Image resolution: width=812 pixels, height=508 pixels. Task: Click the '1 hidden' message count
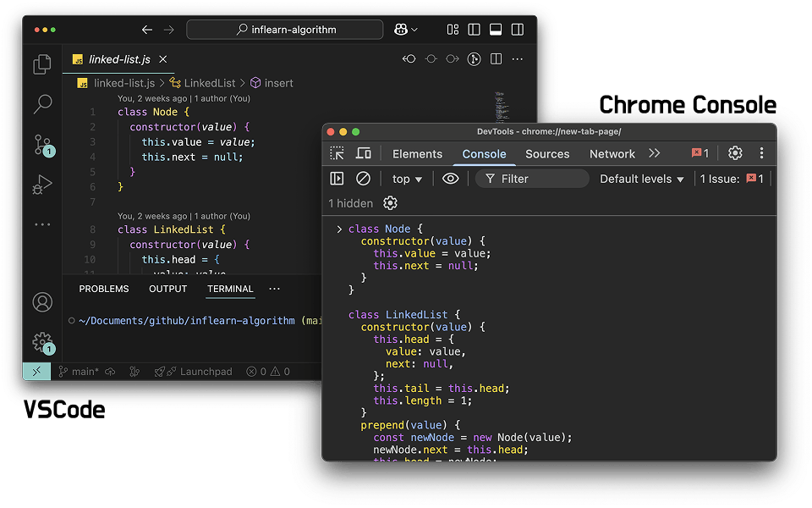(x=350, y=204)
